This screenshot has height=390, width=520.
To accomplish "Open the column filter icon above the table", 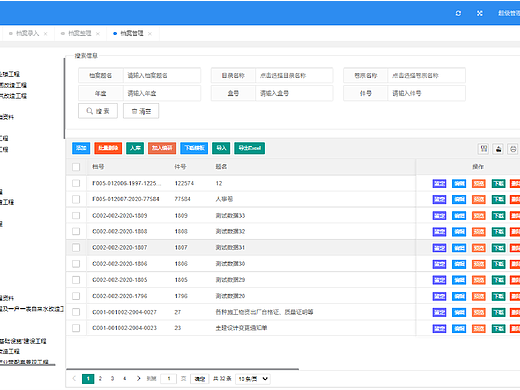I will point(483,149).
